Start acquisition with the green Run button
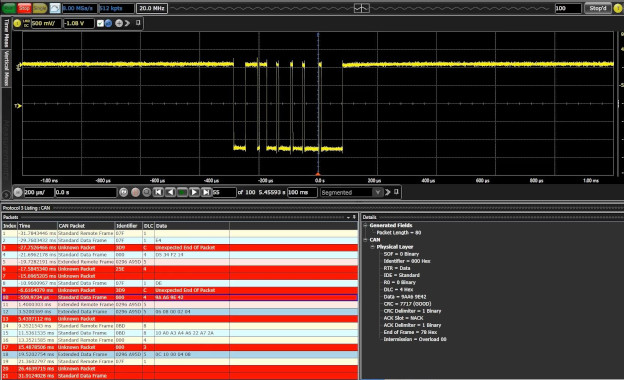 [9, 8]
